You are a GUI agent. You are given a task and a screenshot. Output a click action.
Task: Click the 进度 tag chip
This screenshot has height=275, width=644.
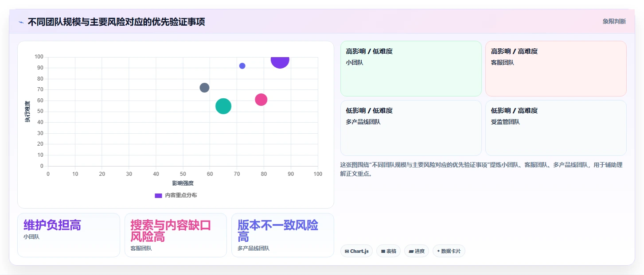(417, 251)
